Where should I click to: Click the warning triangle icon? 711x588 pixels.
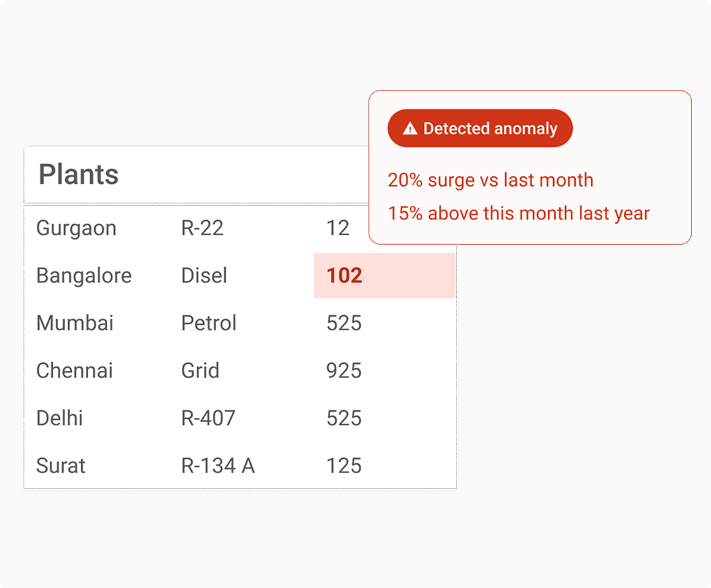(x=410, y=129)
